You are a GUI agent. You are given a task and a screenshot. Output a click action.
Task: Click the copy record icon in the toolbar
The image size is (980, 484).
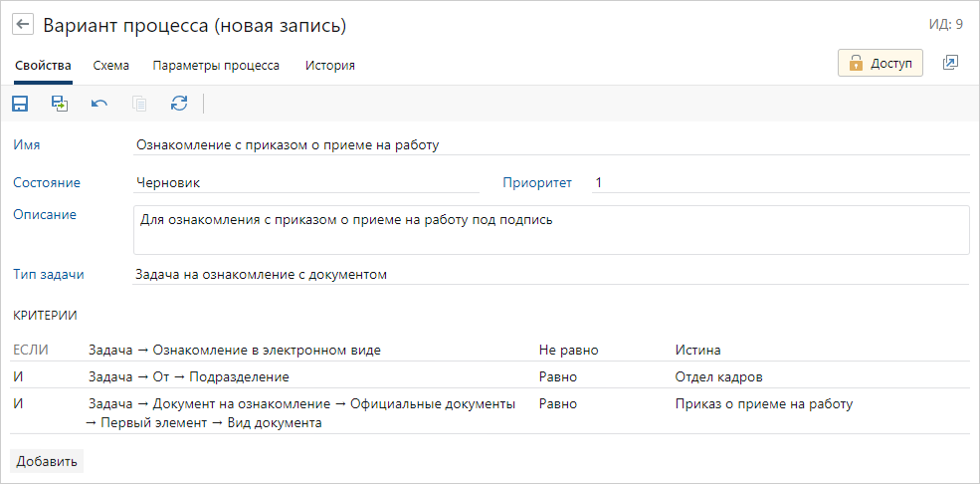[139, 103]
